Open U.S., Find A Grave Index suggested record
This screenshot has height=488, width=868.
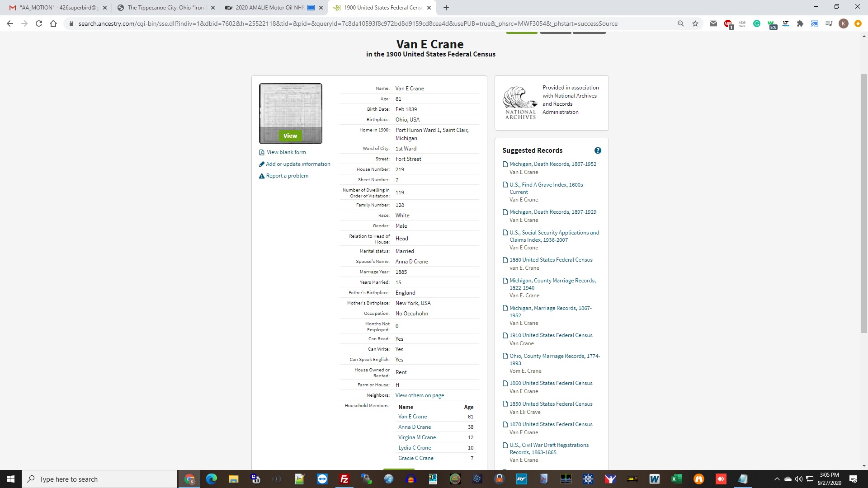point(547,188)
